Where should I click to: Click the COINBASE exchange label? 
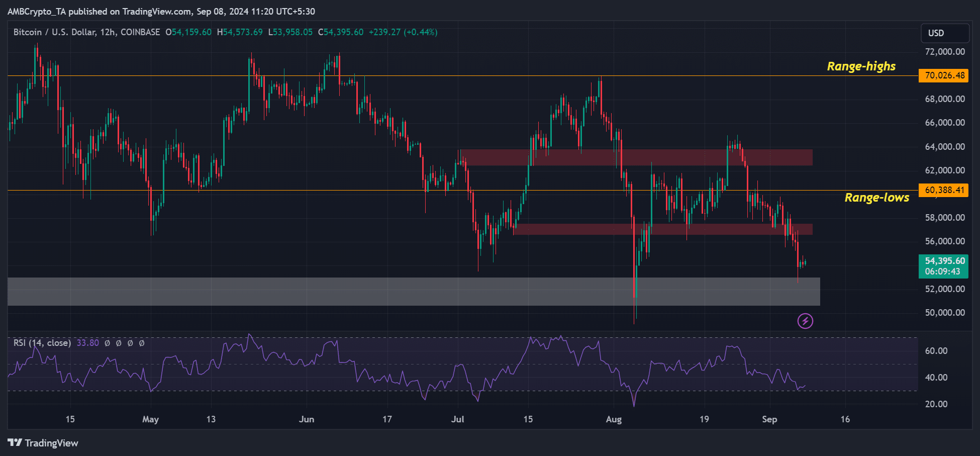pyautogui.click(x=140, y=32)
